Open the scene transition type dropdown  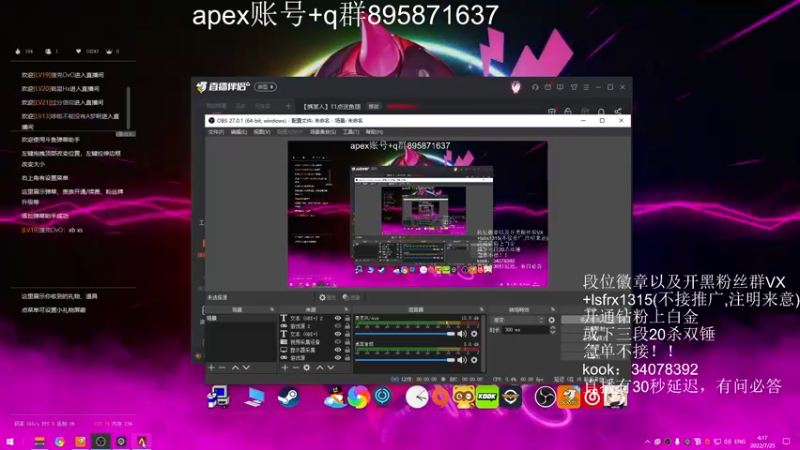pyautogui.click(x=518, y=320)
